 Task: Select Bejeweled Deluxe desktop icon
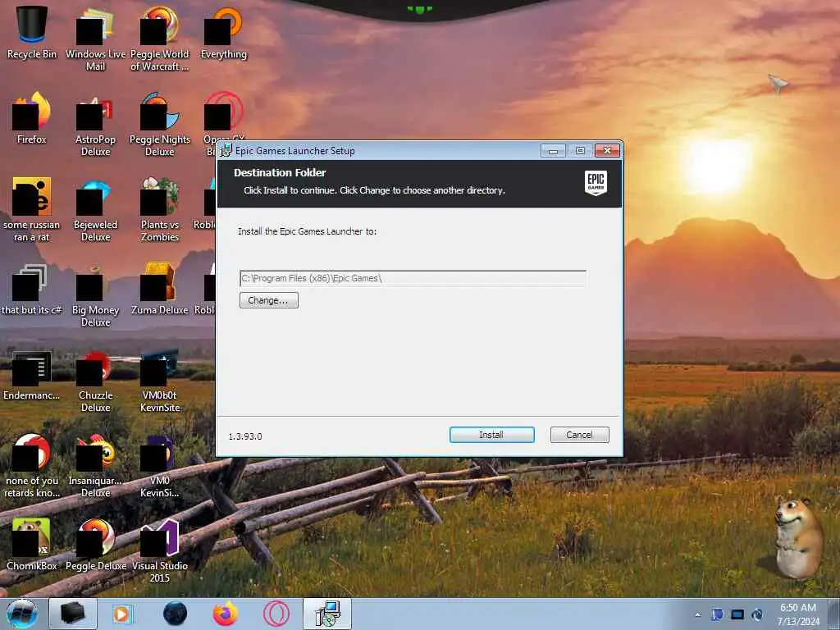pyautogui.click(x=95, y=209)
